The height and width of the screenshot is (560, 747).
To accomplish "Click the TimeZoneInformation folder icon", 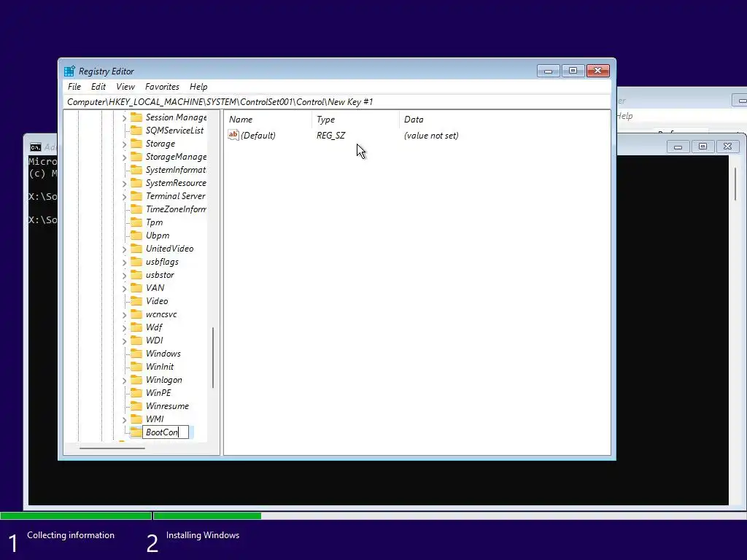I will pos(136,209).
